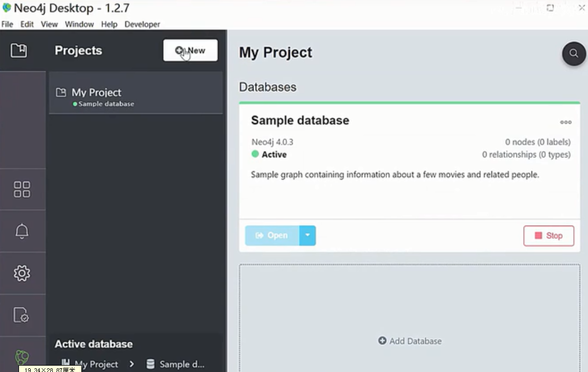This screenshot has height=372, width=588.
Task: Click Add Database
Action: point(409,341)
